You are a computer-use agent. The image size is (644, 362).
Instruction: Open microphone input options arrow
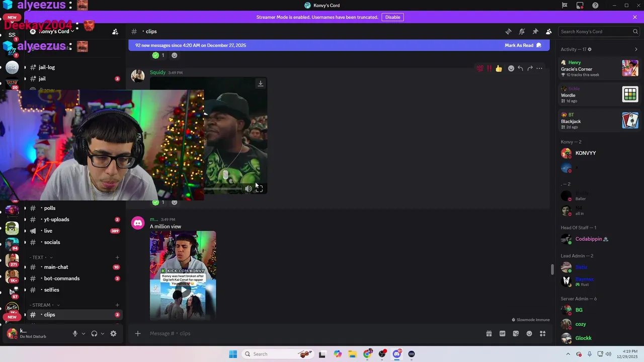(x=84, y=333)
